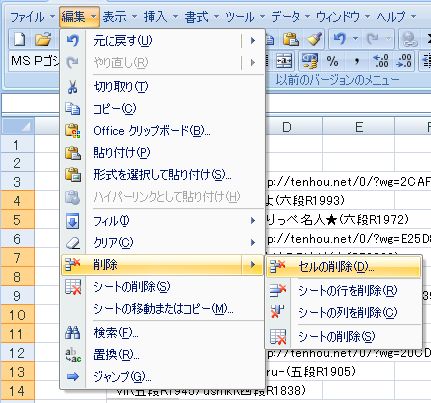Expand the 元に戻す submenu arrow
This screenshot has height=403, width=431.
pyautogui.click(x=253, y=41)
